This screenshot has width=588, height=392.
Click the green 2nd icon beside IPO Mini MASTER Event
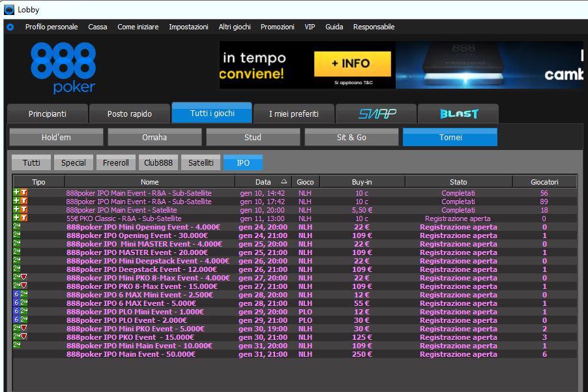(x=16, y=243)
